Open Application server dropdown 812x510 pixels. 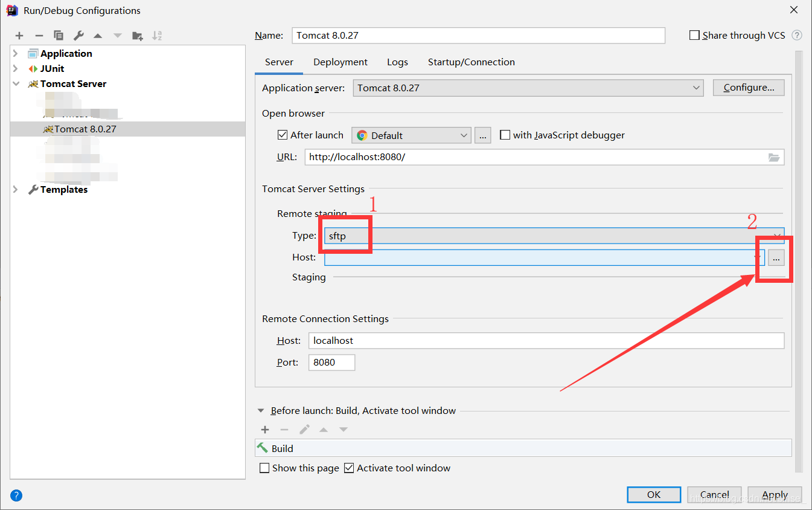528,88
